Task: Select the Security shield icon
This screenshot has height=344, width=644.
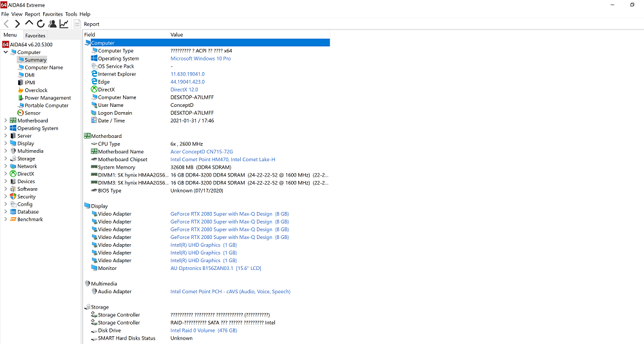Action: click(x=13, y=196)
